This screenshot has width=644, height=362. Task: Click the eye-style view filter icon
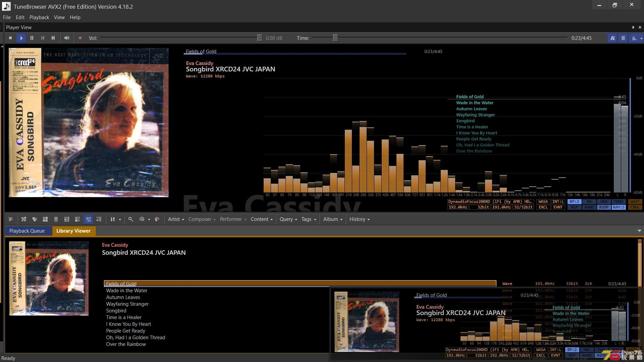click(x=142, y=219)
